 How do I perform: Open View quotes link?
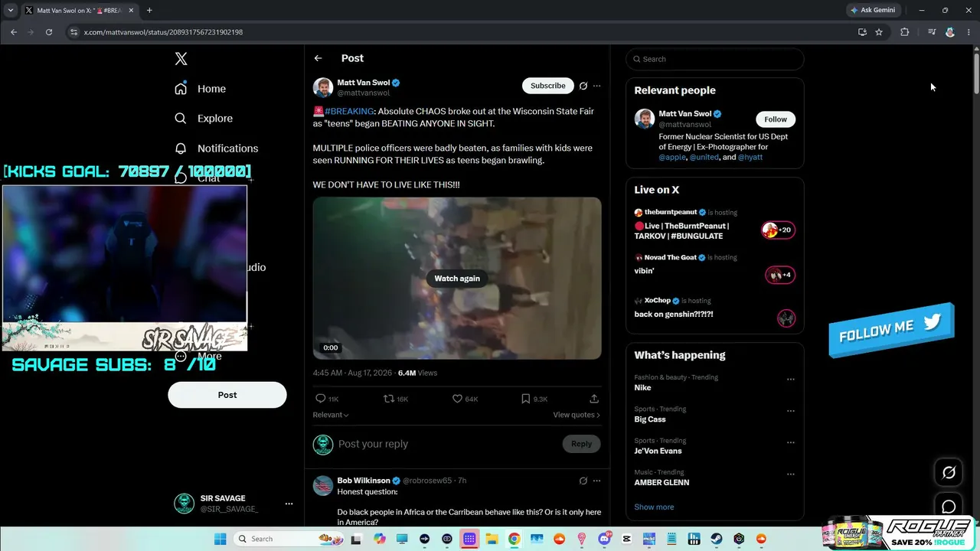[x=577, y=415]
